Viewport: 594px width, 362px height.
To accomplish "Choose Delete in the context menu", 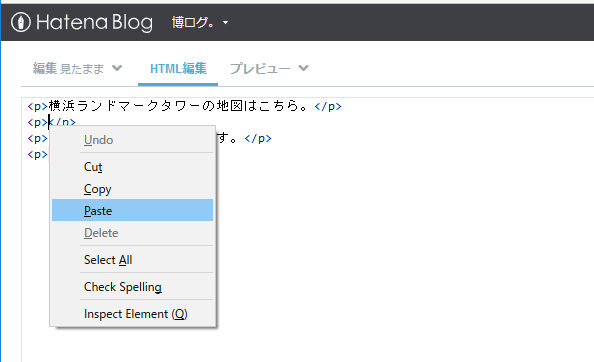I will (133, 233).
